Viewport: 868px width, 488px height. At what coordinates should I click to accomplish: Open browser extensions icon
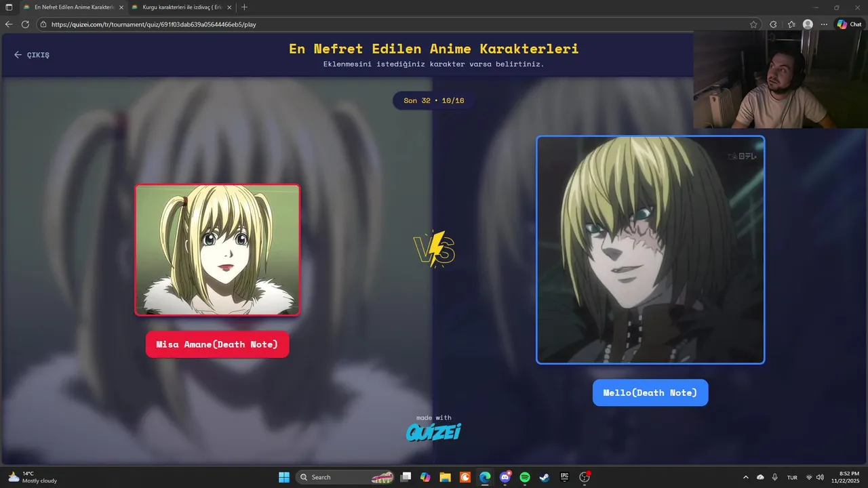tap(773, 24)
